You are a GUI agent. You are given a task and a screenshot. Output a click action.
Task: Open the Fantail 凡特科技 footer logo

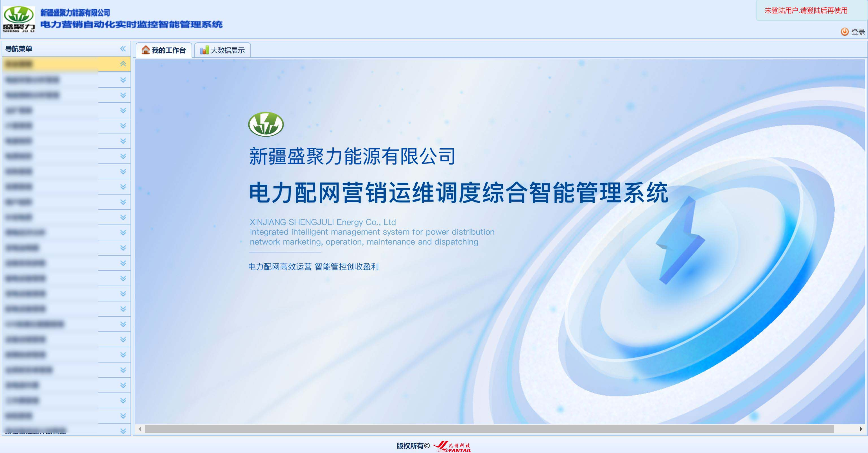coord(452,446)
